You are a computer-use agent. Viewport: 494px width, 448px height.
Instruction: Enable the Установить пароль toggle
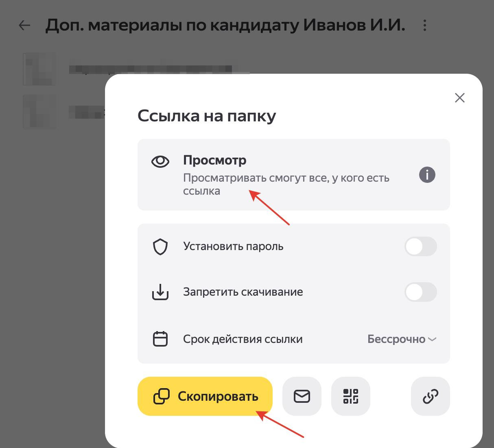(421, 247)
